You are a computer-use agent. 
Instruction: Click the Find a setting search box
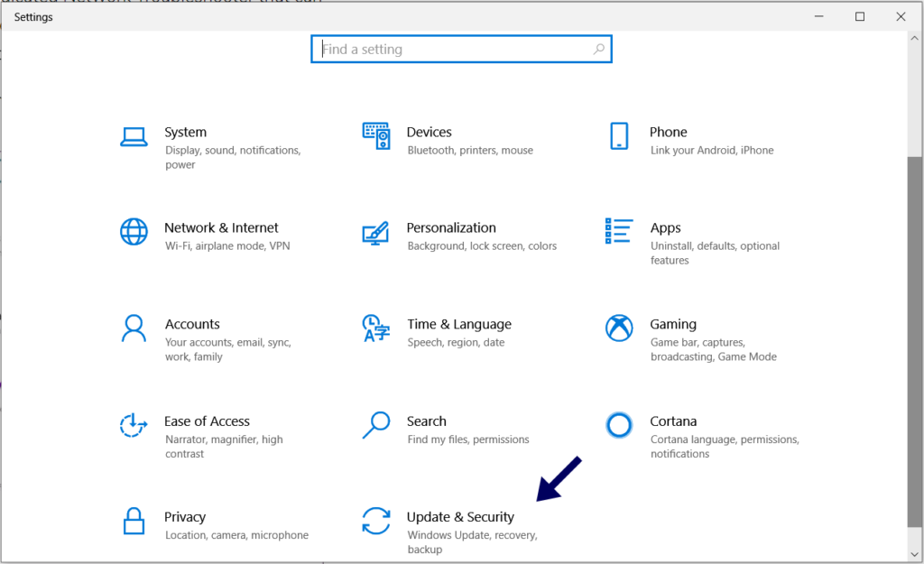pyautogui.click(x=451, y=50)
